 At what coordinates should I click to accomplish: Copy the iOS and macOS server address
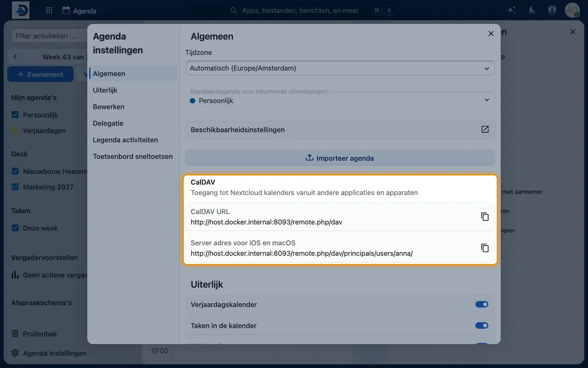pos(485,248)
